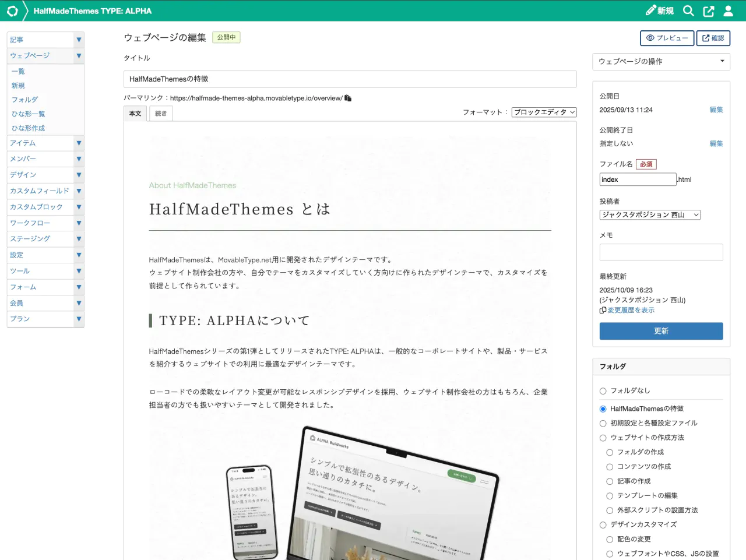This screenshot has height=560, width=746.
Task: Open the 変更履歴を表示 link
Action: coord(631,310)
